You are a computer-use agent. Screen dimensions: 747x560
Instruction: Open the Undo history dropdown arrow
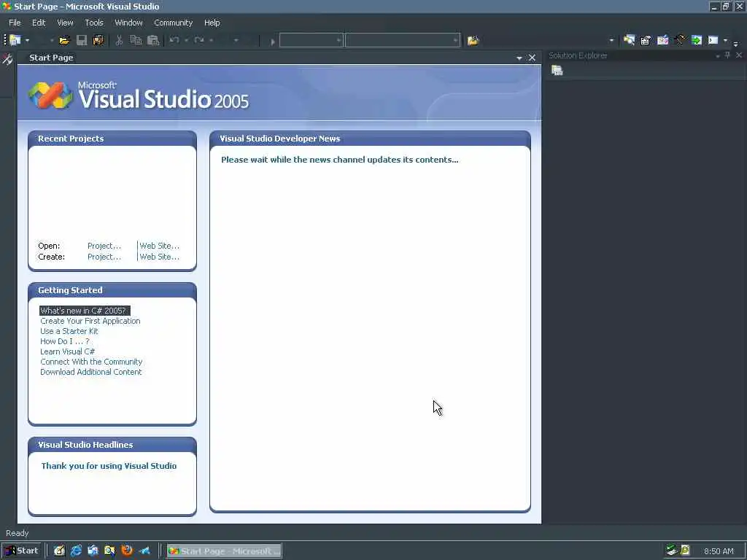[x=186, y=41]
